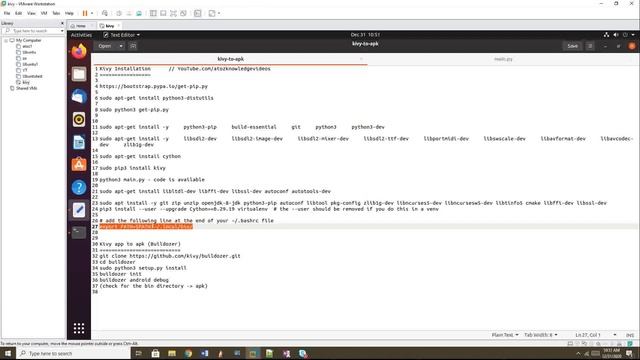Switch to the main.py editor tab
This screenshot has width=640, height=360.
point(503,59)
